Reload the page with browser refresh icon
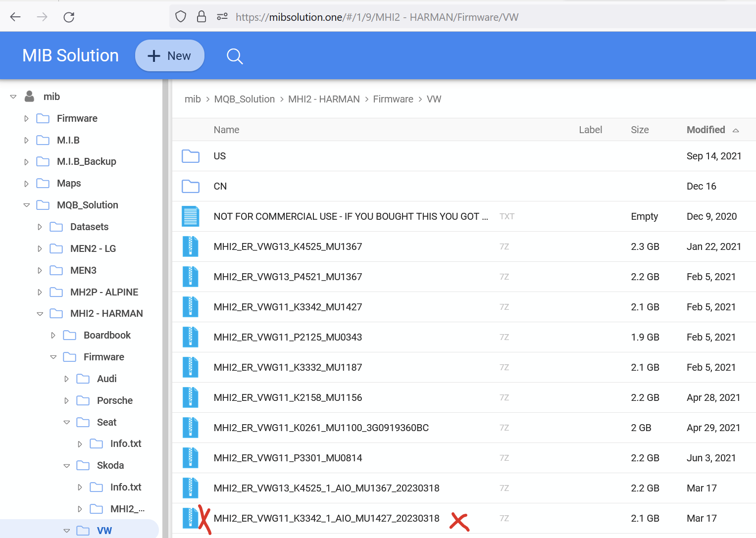 [69, 17]
